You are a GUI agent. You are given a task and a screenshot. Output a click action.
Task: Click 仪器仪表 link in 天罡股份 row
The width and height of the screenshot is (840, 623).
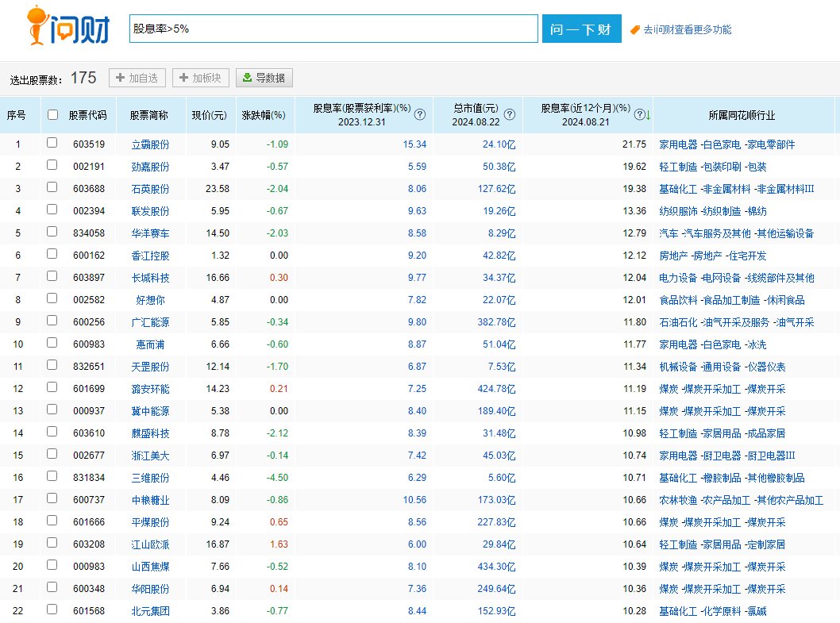point(767,367)
